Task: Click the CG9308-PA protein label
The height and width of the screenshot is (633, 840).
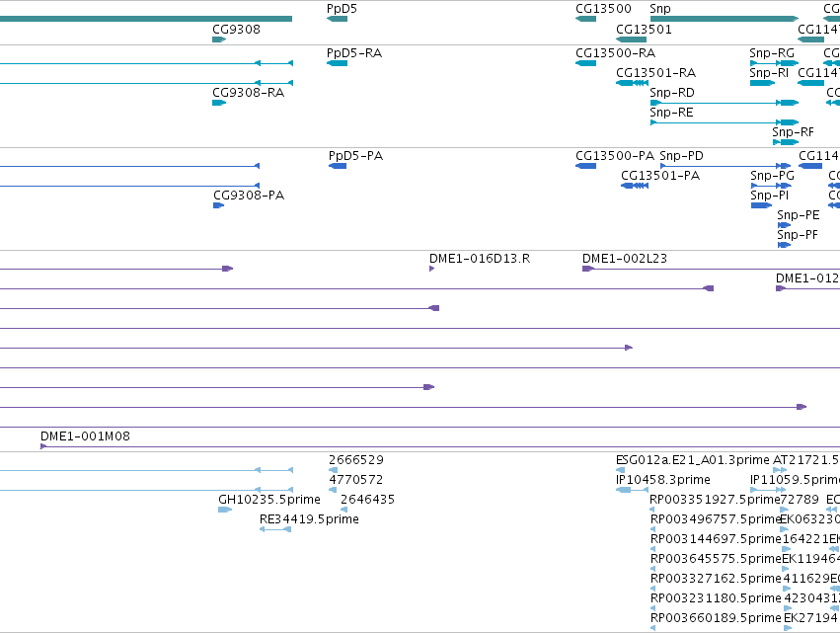Action: tap(249, 196)
